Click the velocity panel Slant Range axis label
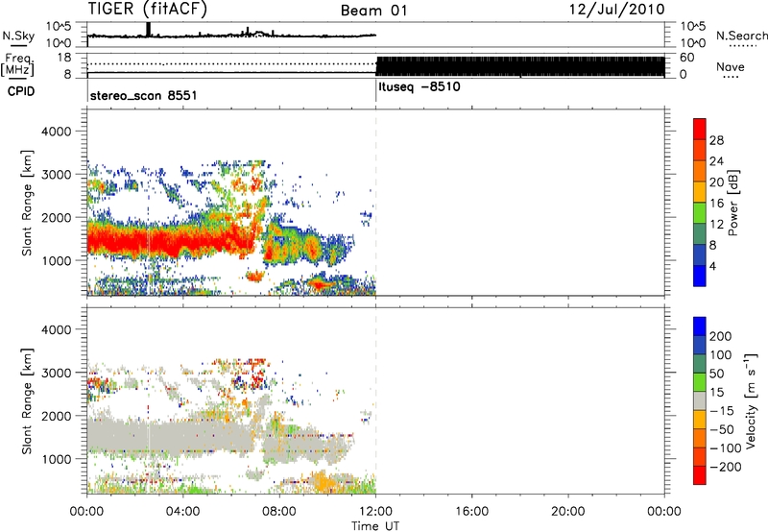Screen dimensions: 768x532 pos(27,400)
